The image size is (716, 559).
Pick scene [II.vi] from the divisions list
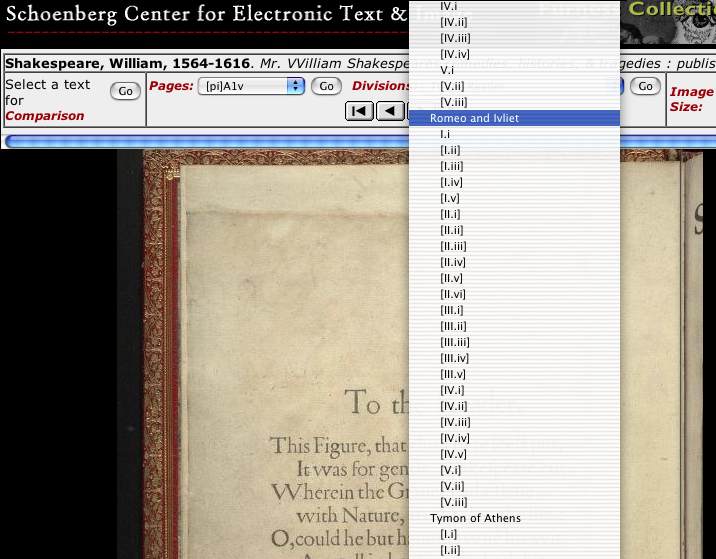point(452,294)
